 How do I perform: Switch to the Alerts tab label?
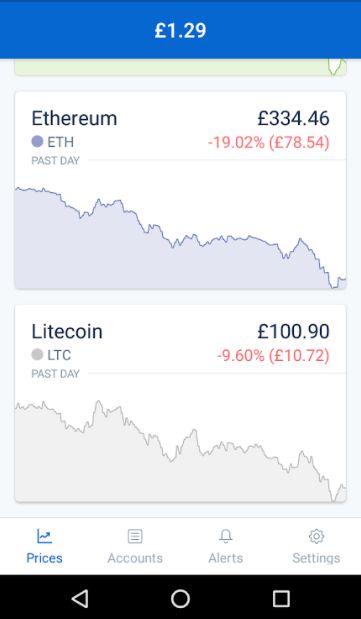click(x=226, y=558)
